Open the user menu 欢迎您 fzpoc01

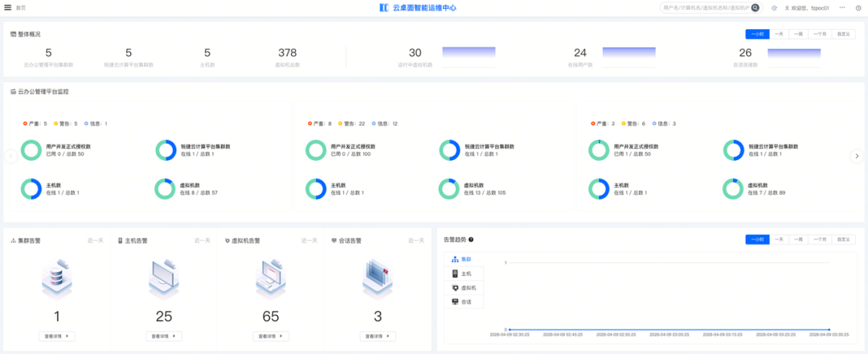807,8
